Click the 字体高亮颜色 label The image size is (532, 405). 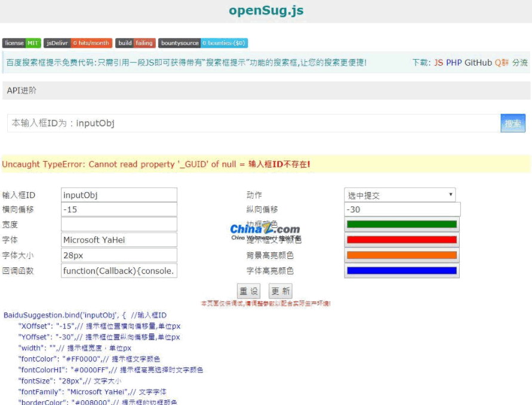pyautogui.click(x=270, y=271)
